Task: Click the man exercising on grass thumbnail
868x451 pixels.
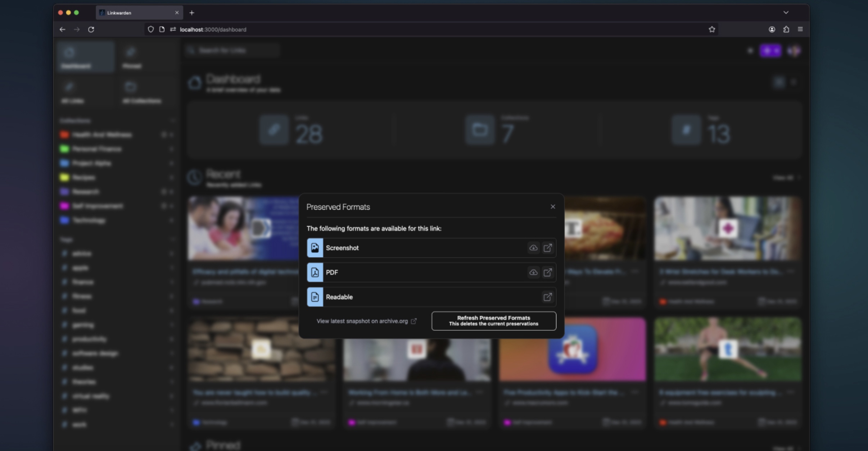Action: click(728, 349)
